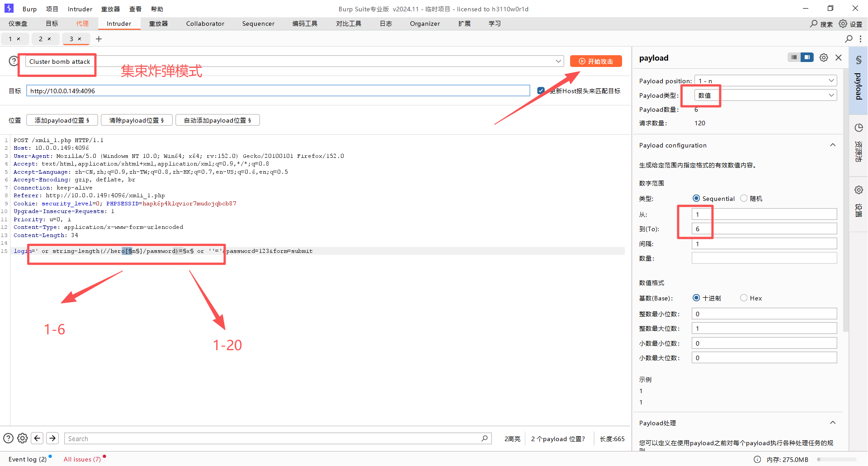
Task: Switch payload panel to the right layout icon
Action: coord(807,57)
